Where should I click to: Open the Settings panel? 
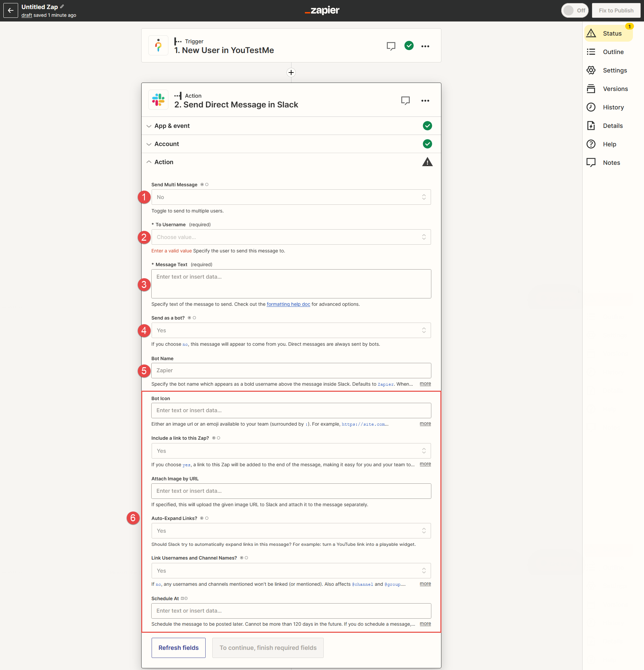click(x=608, y=70)
